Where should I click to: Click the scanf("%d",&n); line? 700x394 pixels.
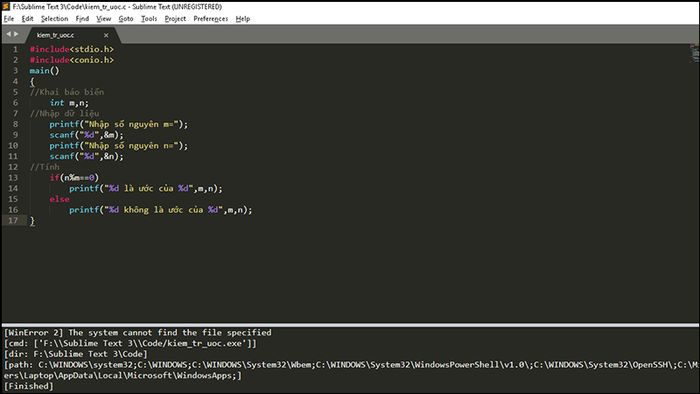coord(86,156)
